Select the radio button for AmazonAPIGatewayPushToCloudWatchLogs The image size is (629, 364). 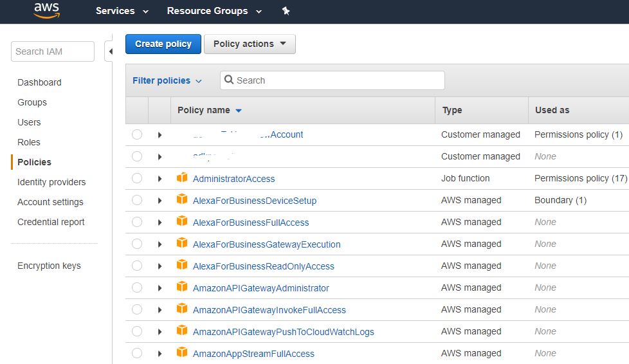click(137, 331)
